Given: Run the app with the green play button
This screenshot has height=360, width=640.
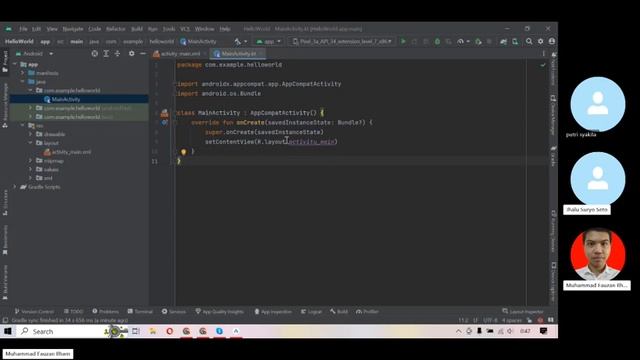Looking at the screenshot, I should (x=403, y=41).
